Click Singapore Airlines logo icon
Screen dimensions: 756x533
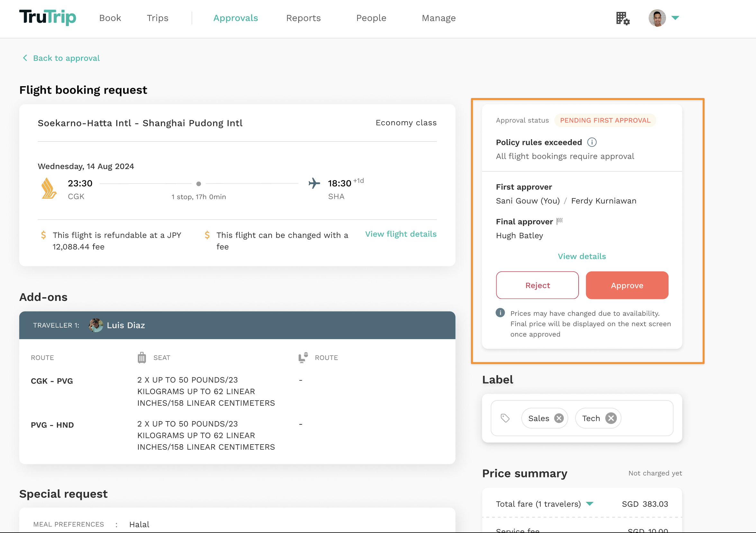(49, 188)
